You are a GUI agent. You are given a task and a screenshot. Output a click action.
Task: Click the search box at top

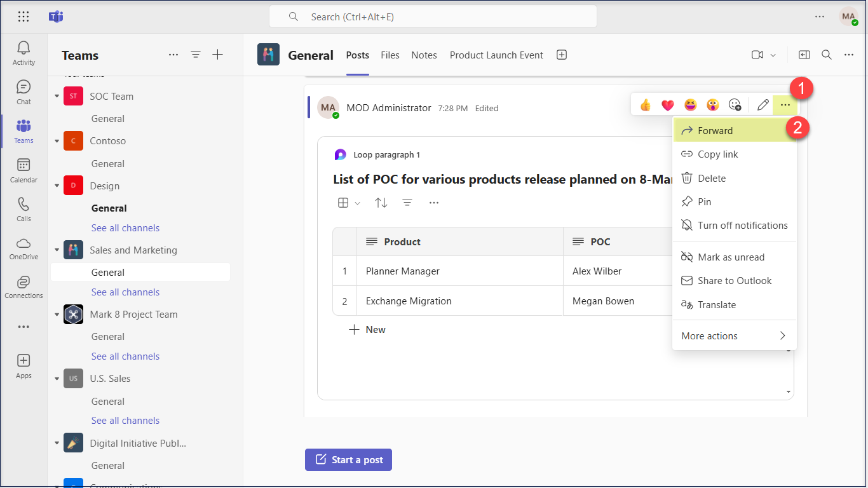(x=433, y=17)
